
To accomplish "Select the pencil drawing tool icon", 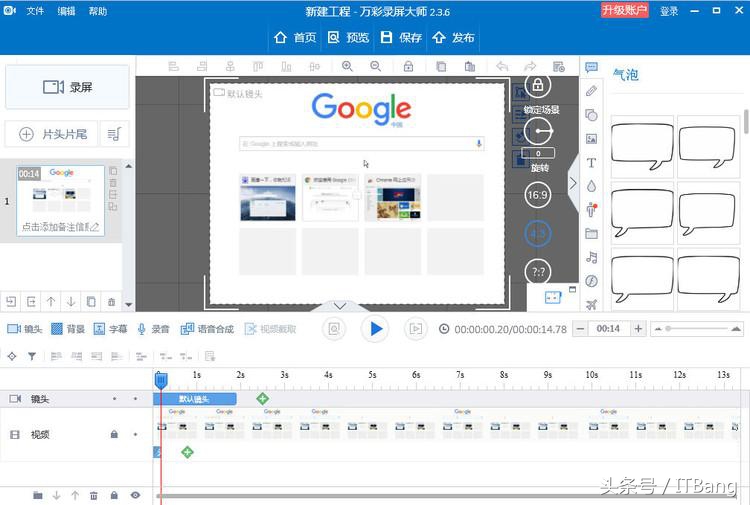I will tap(591, 91).
